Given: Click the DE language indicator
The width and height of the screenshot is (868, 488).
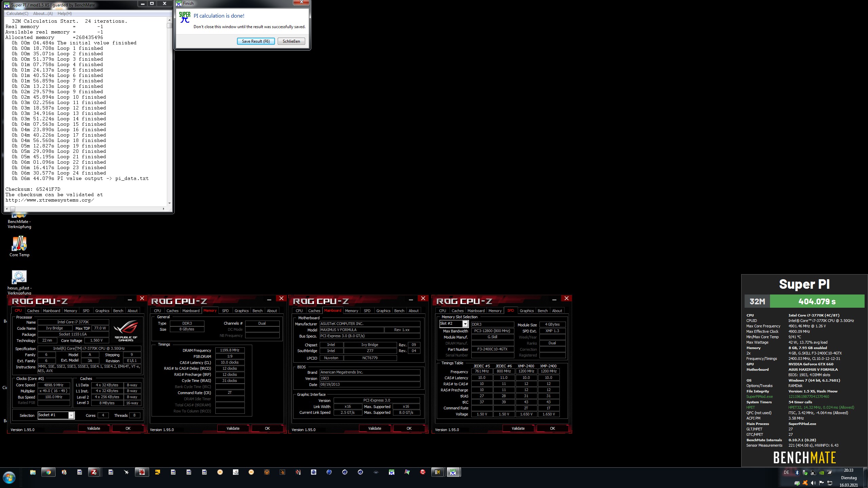Looking at the screenshot, I should pyautogui.click(x=786, y=472).
